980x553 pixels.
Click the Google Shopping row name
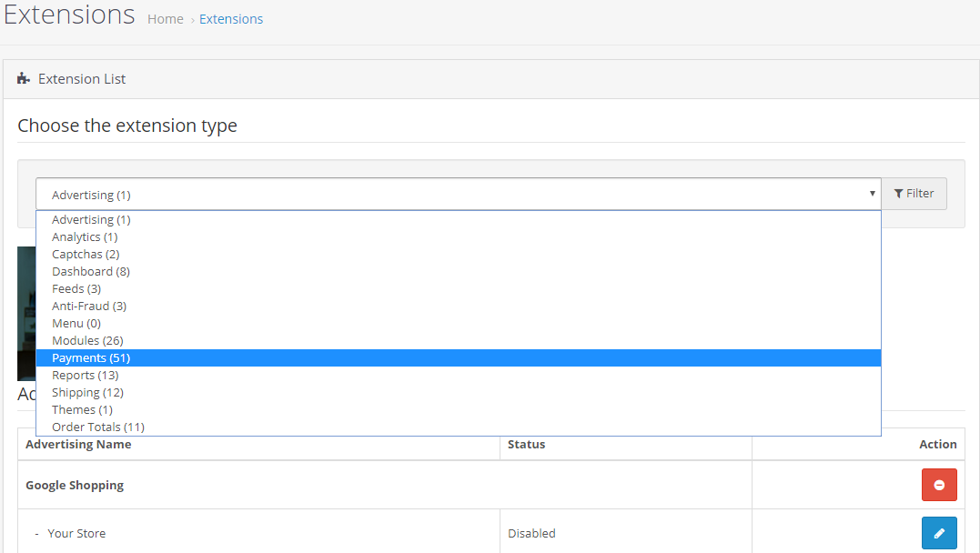(75, 486)
